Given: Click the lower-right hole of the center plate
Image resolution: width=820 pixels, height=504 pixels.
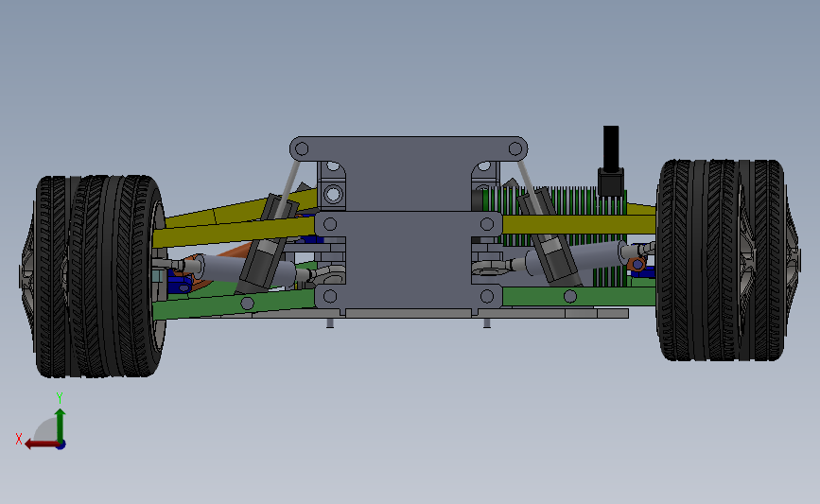Looking at the screenshot, I should pyautogui.click(x=487, y=296).
